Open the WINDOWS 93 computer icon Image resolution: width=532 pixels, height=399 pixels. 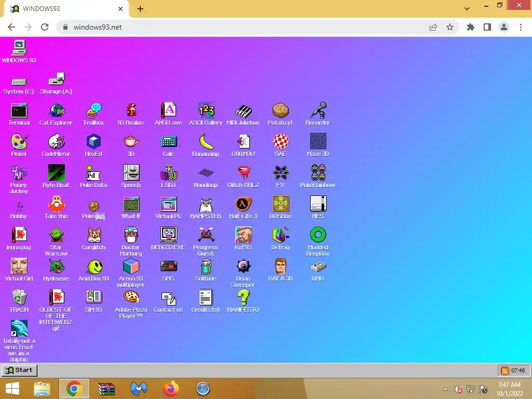pyautogui.click(x=19, y=51)
